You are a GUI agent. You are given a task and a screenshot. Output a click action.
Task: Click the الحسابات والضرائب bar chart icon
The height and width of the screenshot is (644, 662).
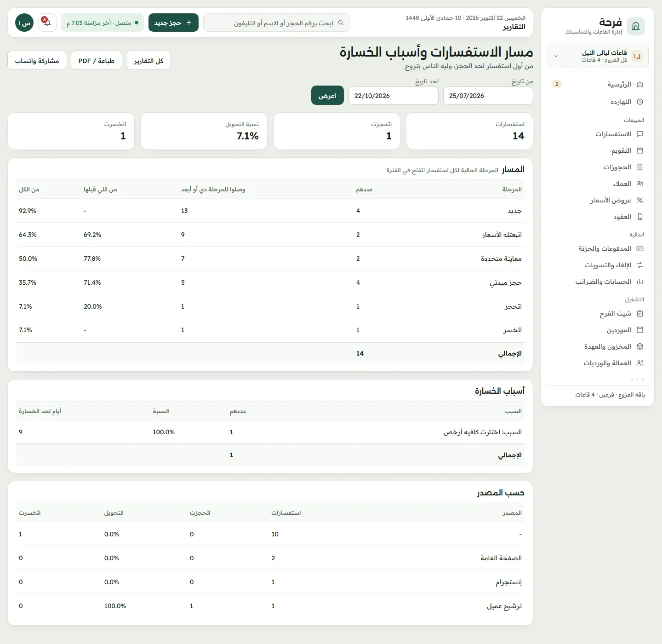[640, 282]
